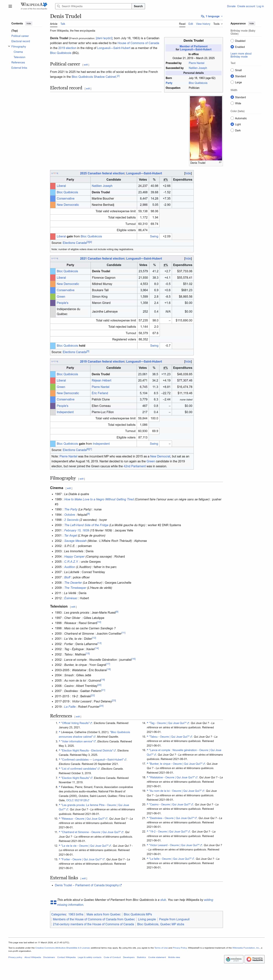The width and height of the screenshot is (273, 980).
Task: Jump to References in Contents sidebar
Action: 18,62
